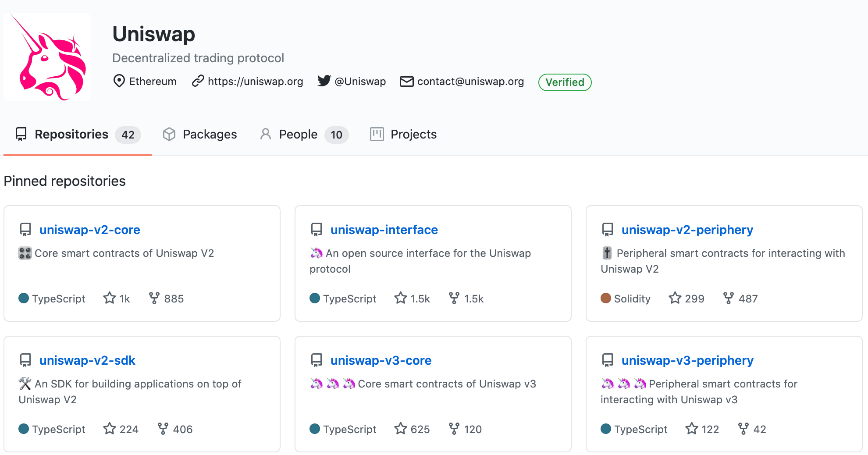Click the 1k stars count on uniswap-v2-core
The width and height of the screenshot is (868, 455).
(125, 299)
